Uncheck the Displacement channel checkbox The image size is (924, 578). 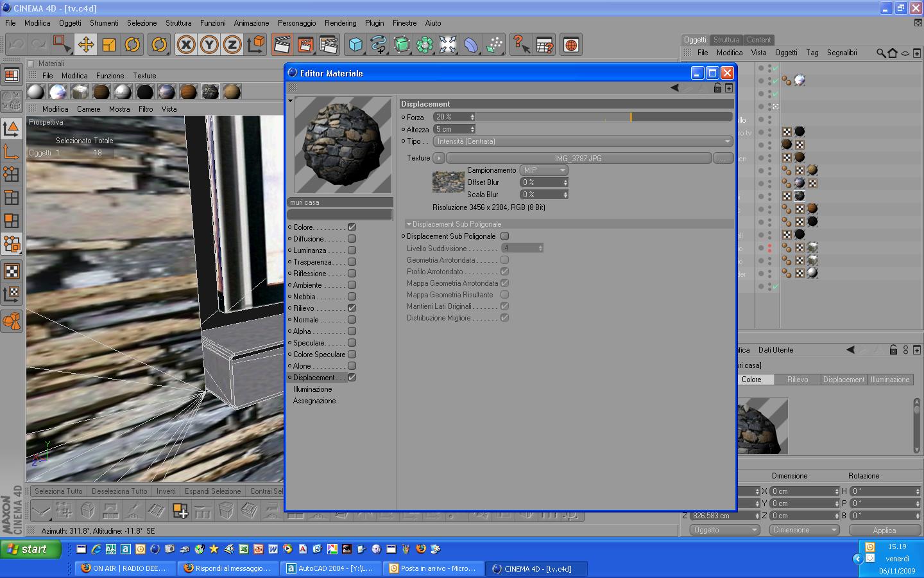352,378
